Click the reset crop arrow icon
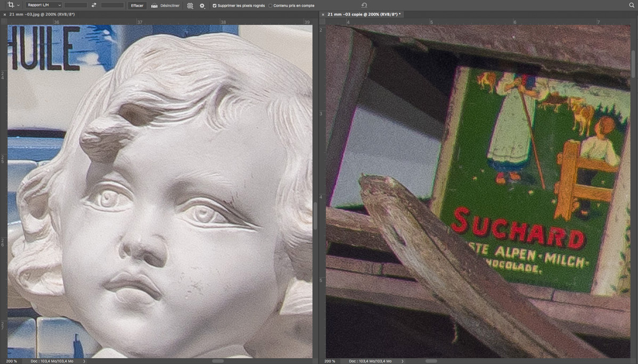This screenshot has width=638, height=364. click(364, 5)
